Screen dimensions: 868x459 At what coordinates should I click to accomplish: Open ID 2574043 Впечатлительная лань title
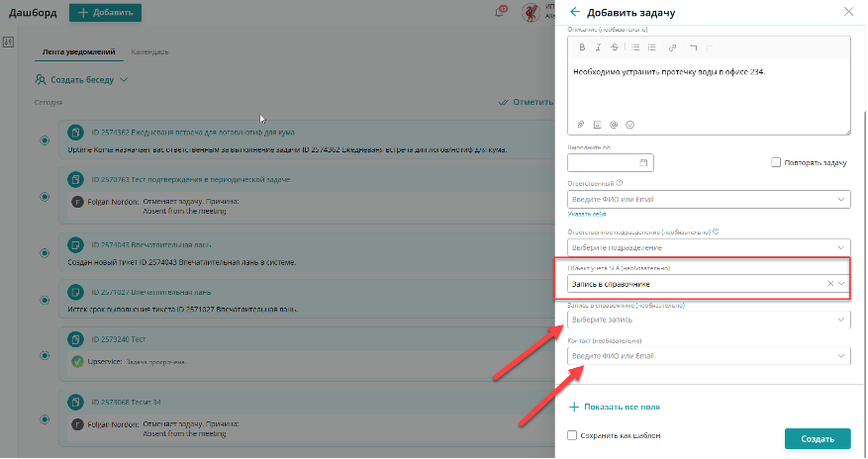point(151,245)
